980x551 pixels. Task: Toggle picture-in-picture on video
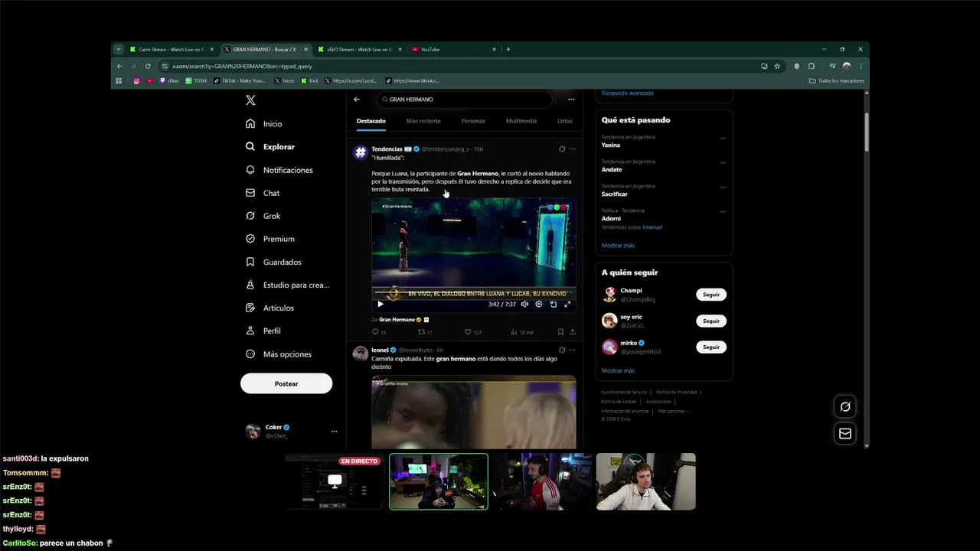pos(554,305)
